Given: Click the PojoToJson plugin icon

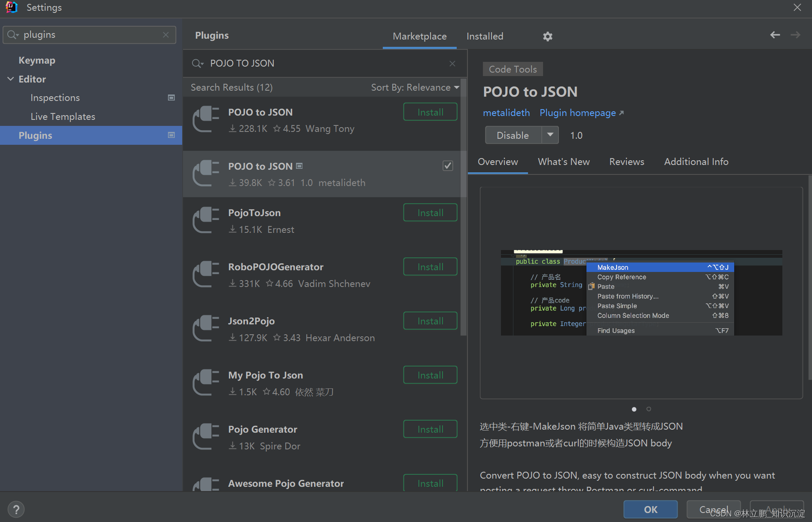Looking at the screenshot, I should coord(206,220).
